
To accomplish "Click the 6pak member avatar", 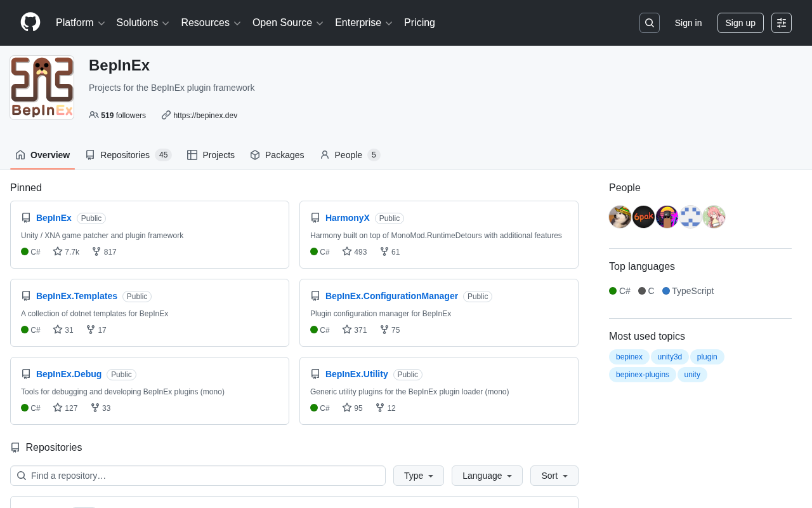I will [643, 217].
